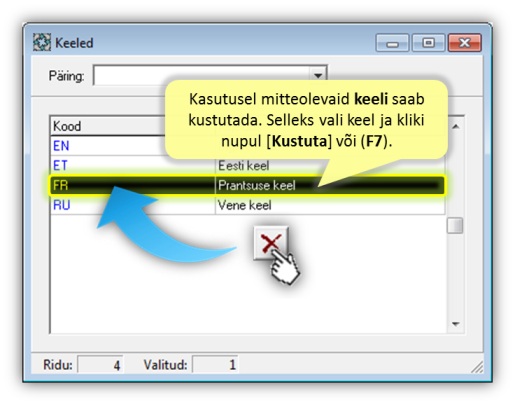Maximize the Keeled window
The image size is (515, 405).
[428, 43]
